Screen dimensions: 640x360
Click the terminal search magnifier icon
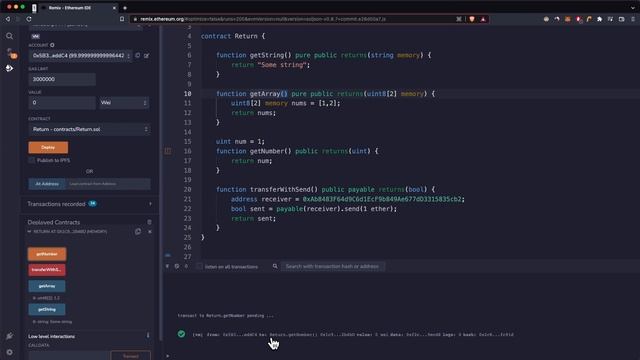click(275, 266)
